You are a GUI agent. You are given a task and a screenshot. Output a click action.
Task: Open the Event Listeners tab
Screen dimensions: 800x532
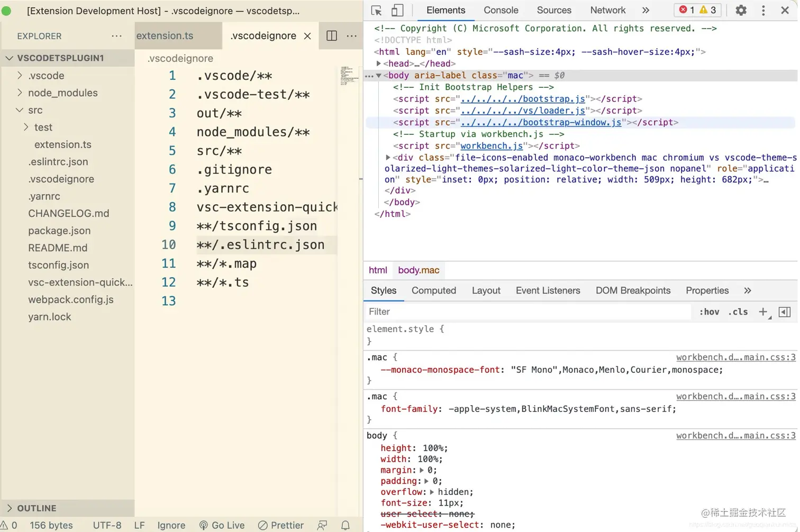[548, 290]
